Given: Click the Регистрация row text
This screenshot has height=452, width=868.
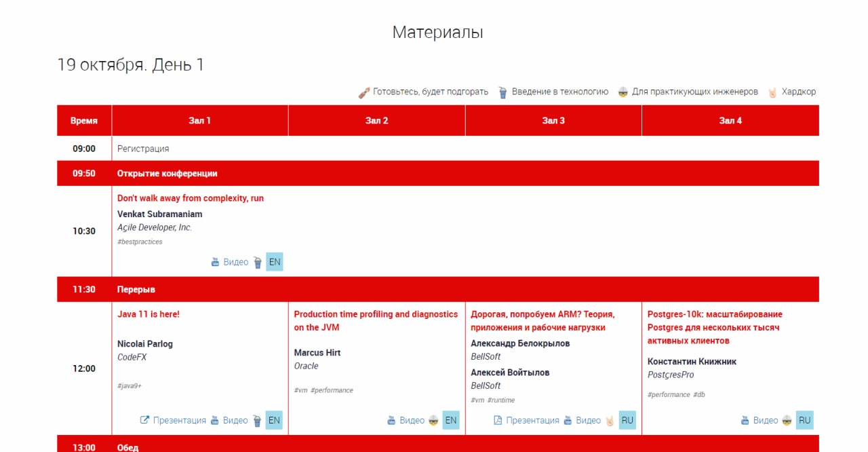Looking at the screenshot, I should (143, 149).
